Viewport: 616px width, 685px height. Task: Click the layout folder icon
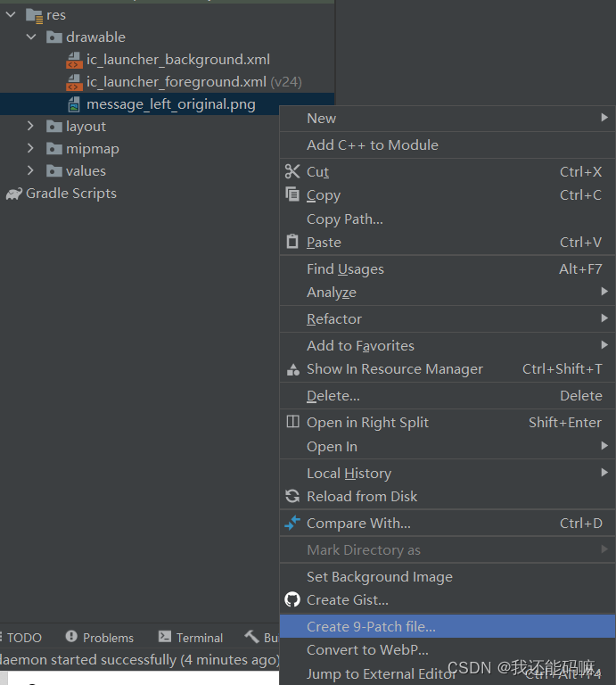[x=54, y=127]
